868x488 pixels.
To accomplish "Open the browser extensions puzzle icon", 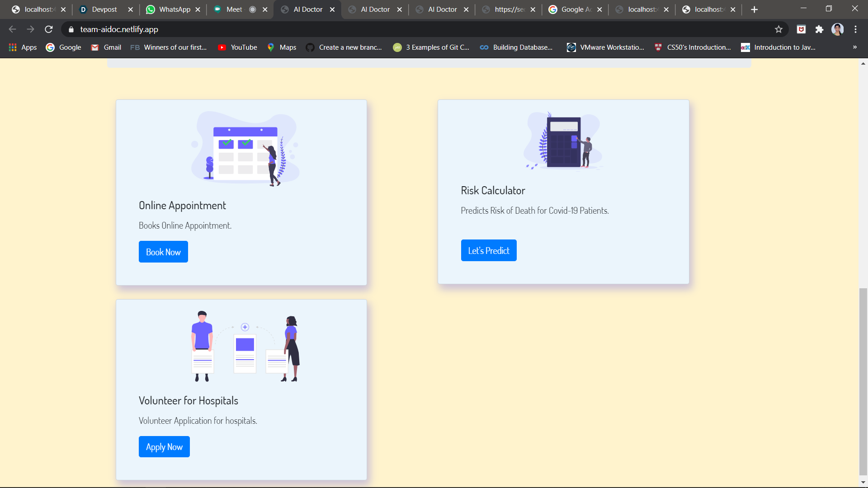I will click(819, 29).
